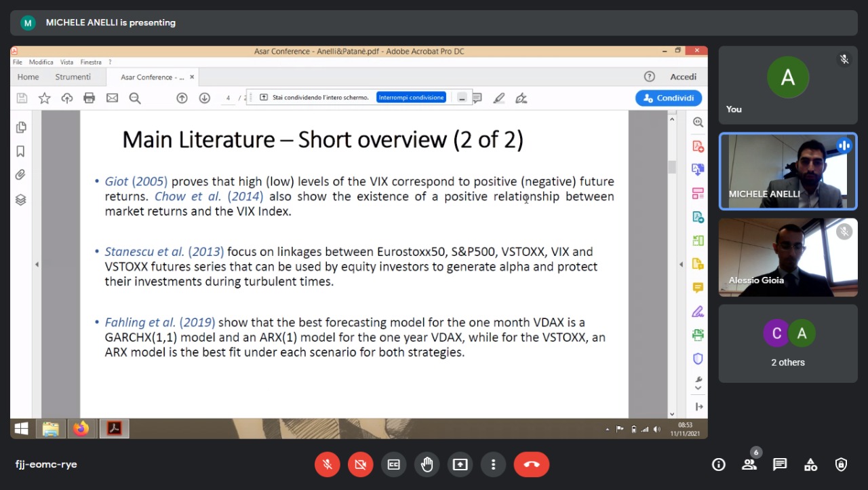Switch to the Strumenti tab

click(x=73, y=77)
